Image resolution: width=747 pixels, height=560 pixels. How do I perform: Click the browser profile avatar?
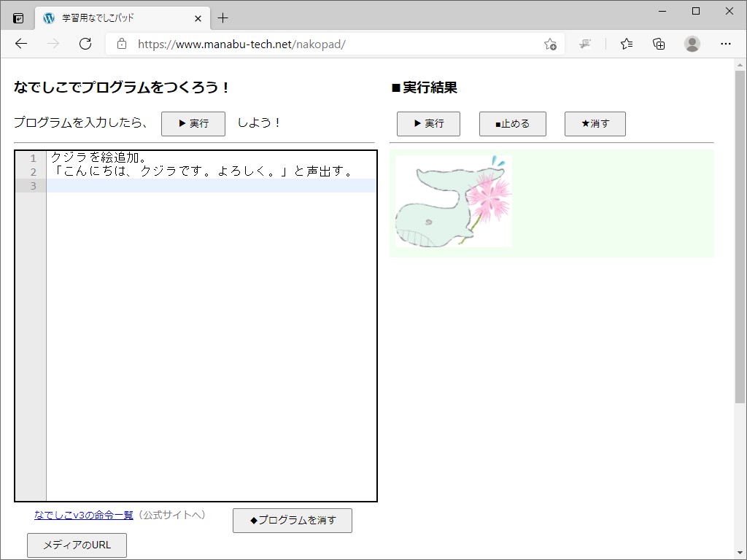[692, 44]
